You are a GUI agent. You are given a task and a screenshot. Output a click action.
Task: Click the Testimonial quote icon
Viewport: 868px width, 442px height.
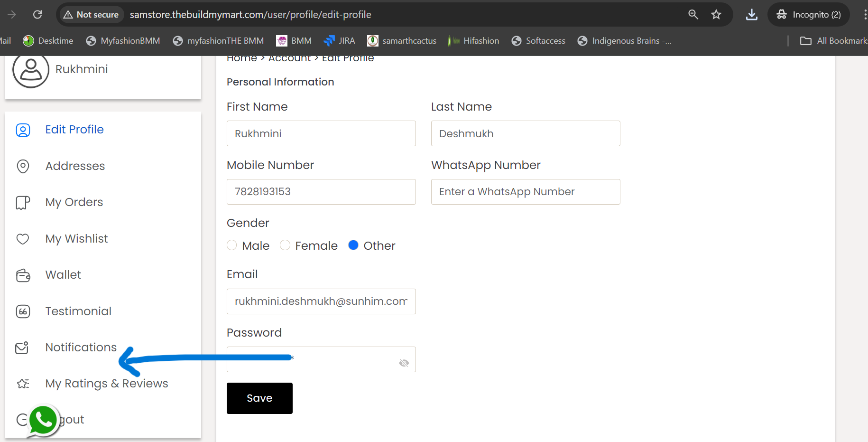[23, 311]
